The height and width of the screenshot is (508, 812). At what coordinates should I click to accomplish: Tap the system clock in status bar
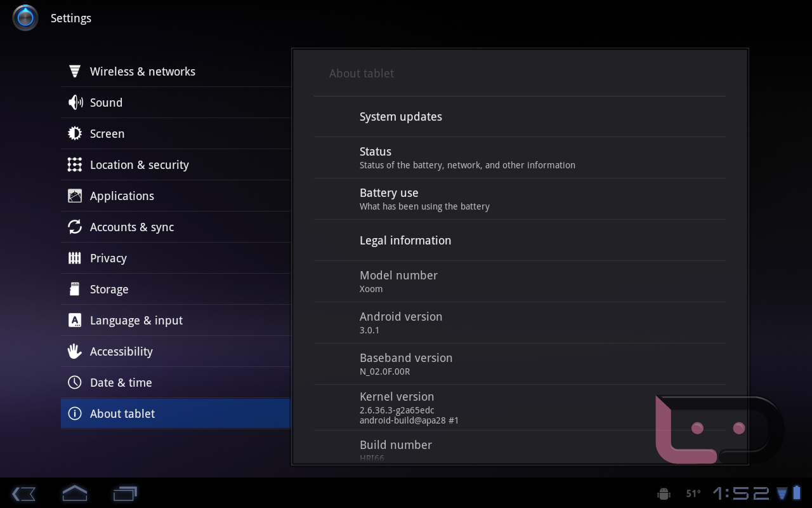[x=741, y=493]
